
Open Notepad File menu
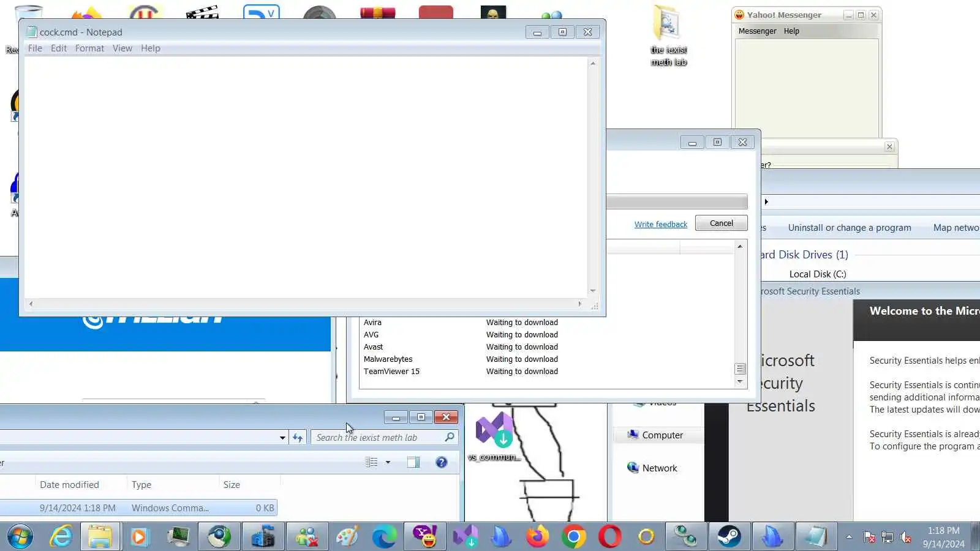coord(35,48)
